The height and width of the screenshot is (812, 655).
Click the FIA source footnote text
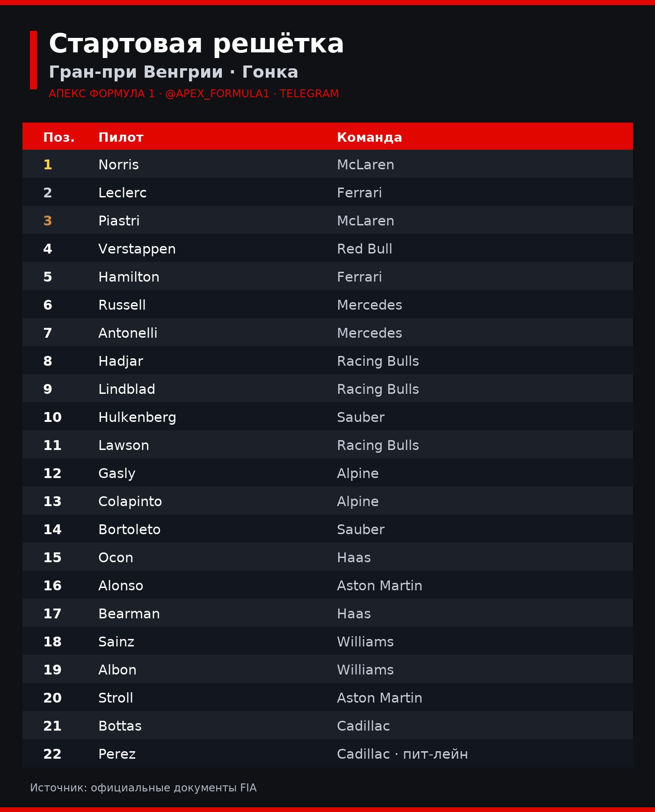click(x=143, y=788)
